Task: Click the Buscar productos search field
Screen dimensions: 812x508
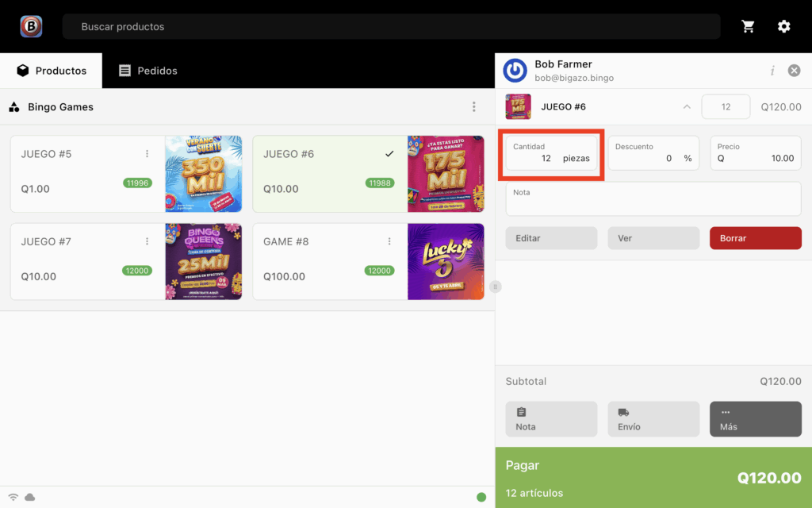Action: (x=391, y=26)
